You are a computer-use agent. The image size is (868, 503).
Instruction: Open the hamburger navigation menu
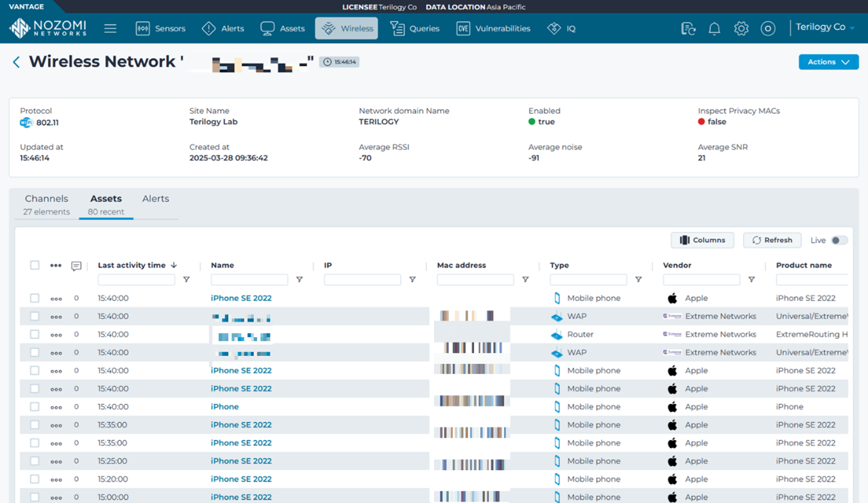point(110,28)
